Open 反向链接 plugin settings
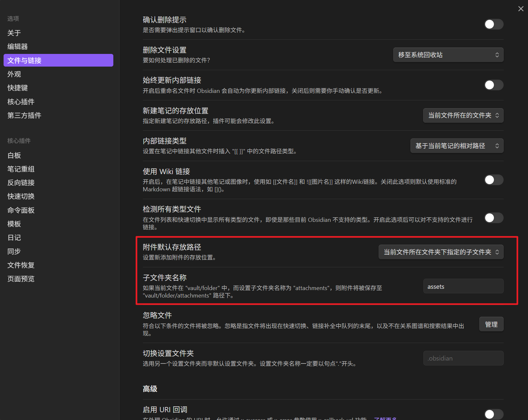The height and width of the screenshot is (420, 528). 58,183
